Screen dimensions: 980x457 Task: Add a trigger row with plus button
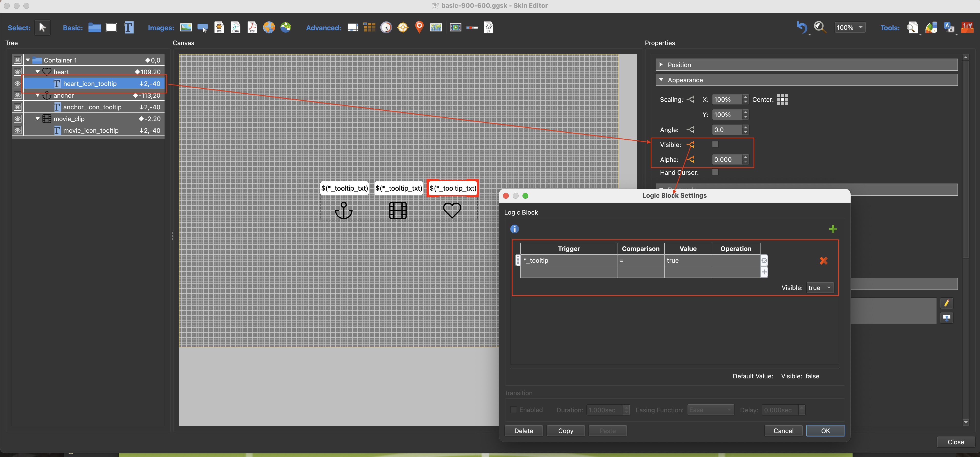tap(764, 272)
